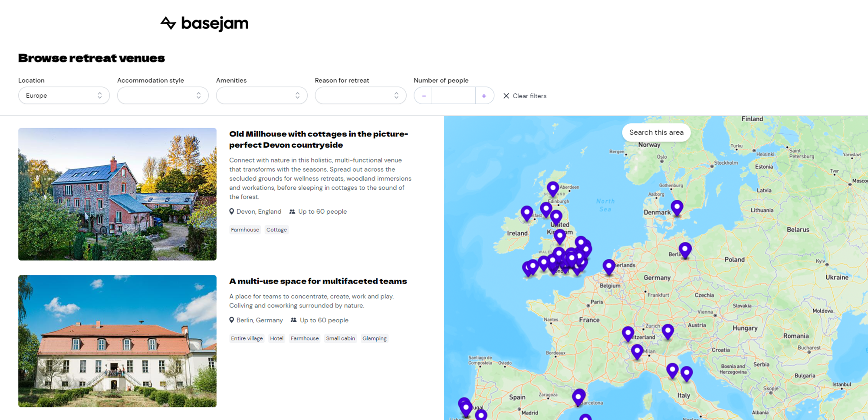Open the multi-use space for multifaceted teams title
This screenshot has height=420, width=868.
point(318,281)
